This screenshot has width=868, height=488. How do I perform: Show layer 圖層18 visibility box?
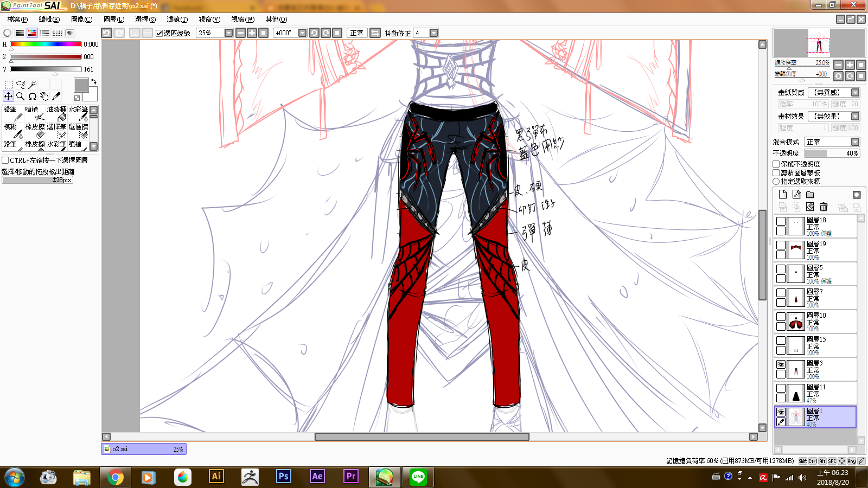[781, 221]
